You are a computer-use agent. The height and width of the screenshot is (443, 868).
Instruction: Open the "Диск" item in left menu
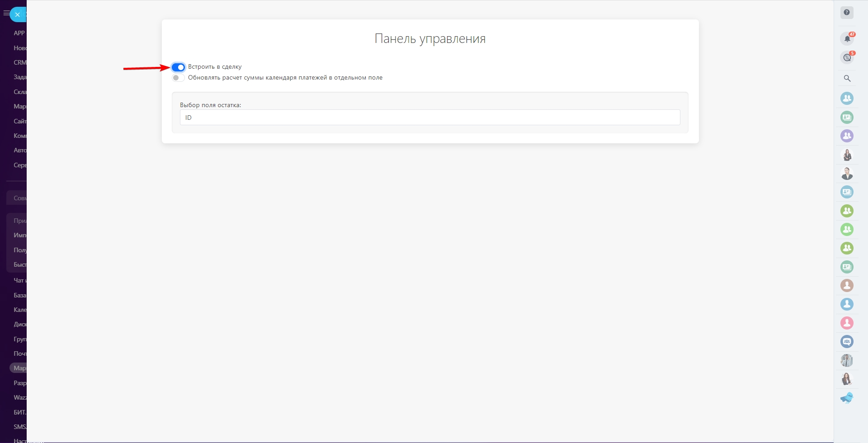[x=20, y=324]
